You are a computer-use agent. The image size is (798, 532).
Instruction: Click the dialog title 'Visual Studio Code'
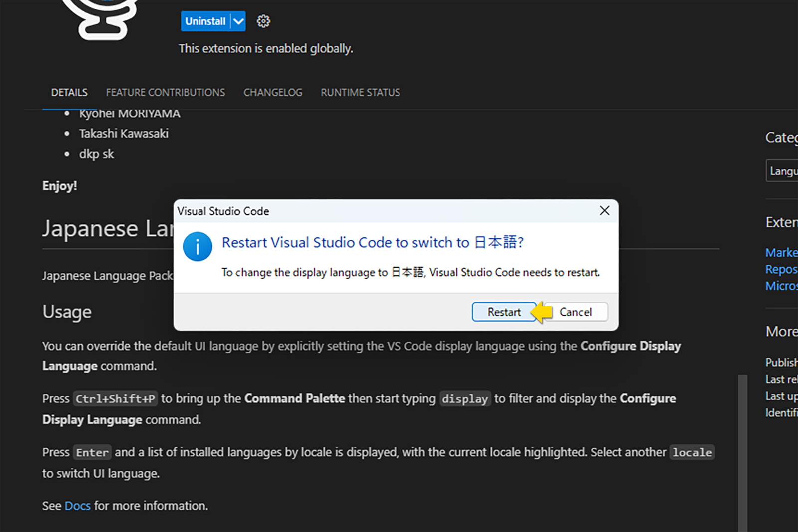(x=223, y=211)
